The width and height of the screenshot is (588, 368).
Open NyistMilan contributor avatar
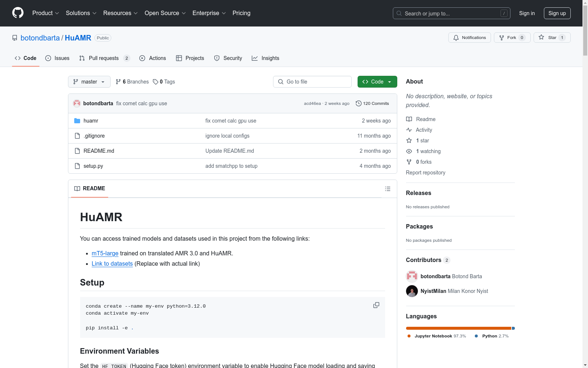(412, 291)
